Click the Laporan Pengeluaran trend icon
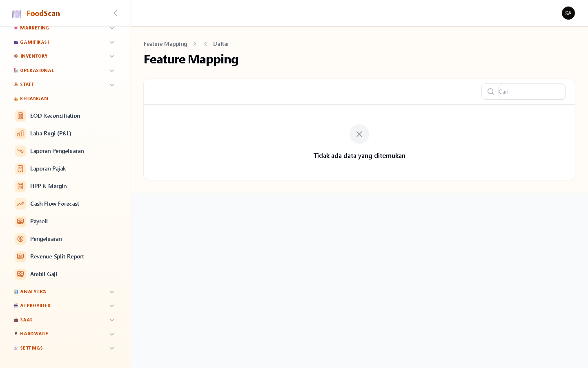The width and height of the screenshot is (588, 368). click(20, 151)
